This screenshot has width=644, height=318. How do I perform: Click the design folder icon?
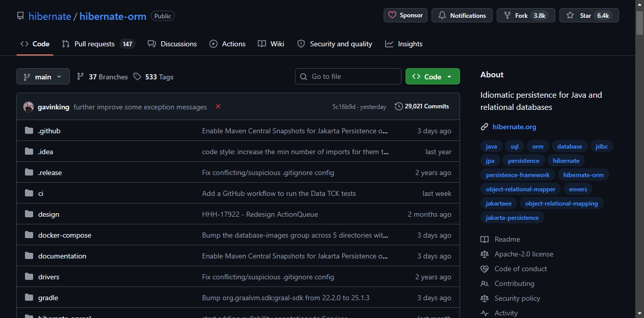click(x=29, y=214)
